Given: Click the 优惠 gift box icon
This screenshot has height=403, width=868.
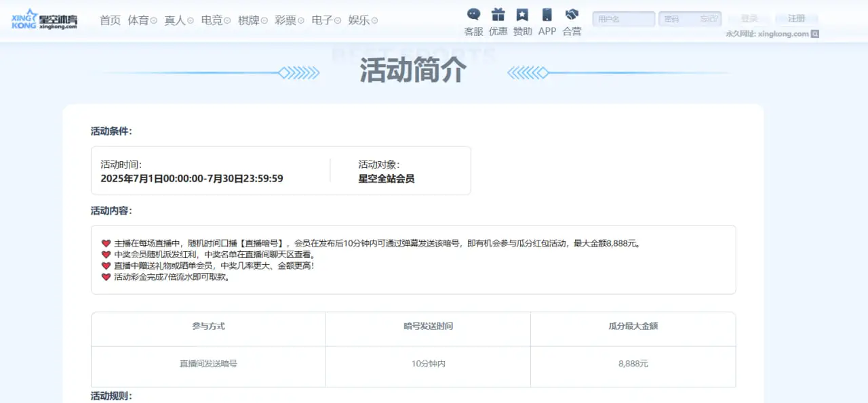Looking at the screenshot, I should [498, 15].
